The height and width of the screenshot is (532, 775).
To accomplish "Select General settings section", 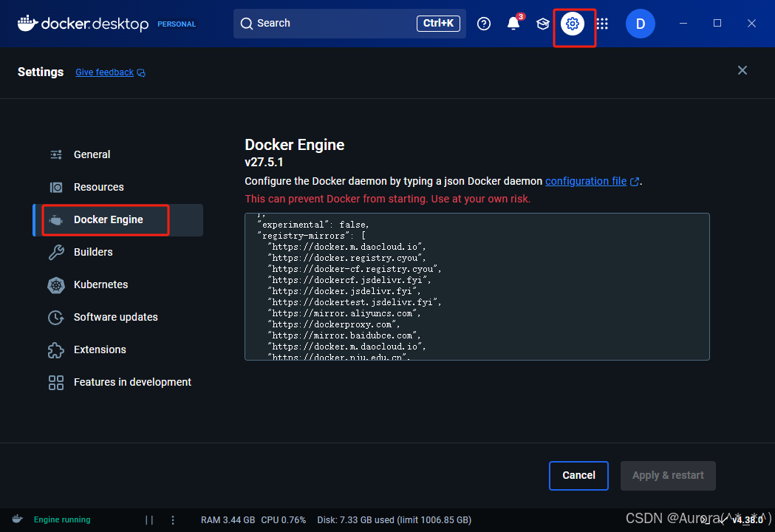I will tap(118, 154).
